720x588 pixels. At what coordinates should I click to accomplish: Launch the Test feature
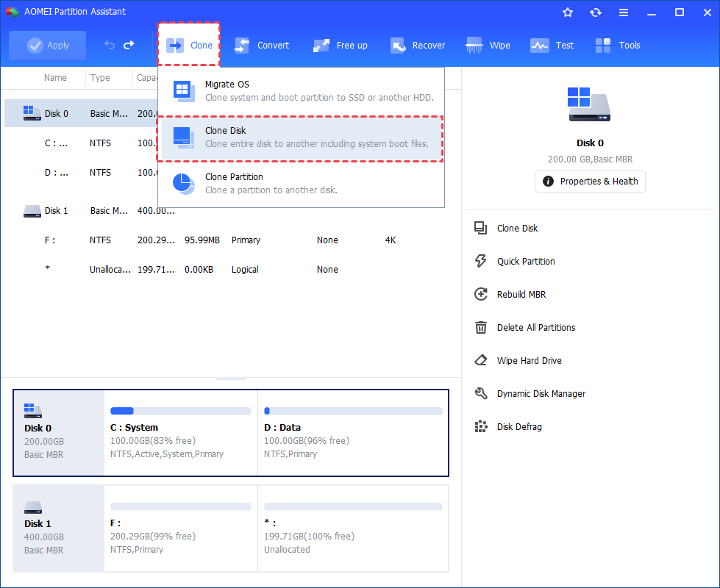[552, 45]
